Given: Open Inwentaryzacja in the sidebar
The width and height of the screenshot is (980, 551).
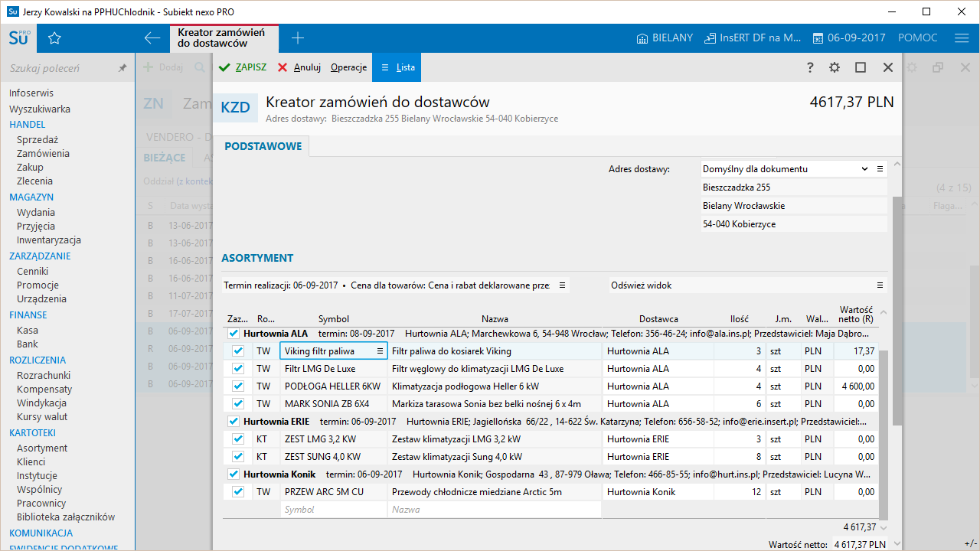Looking at the screenshot, I should click(49, 240).
